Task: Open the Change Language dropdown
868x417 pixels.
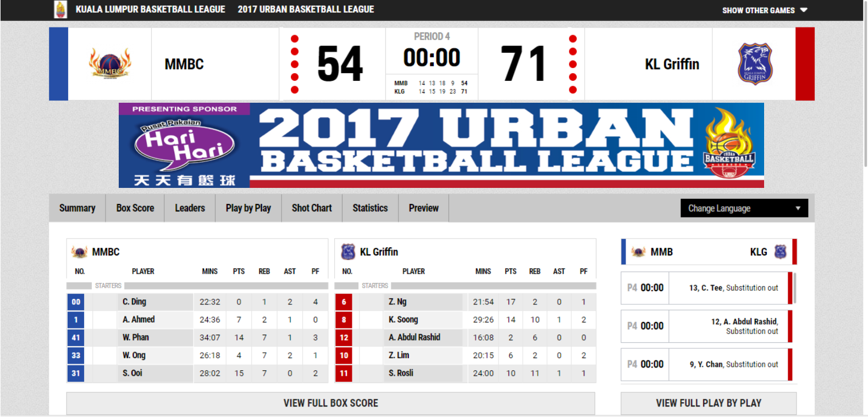Action: tap(744, 208)
